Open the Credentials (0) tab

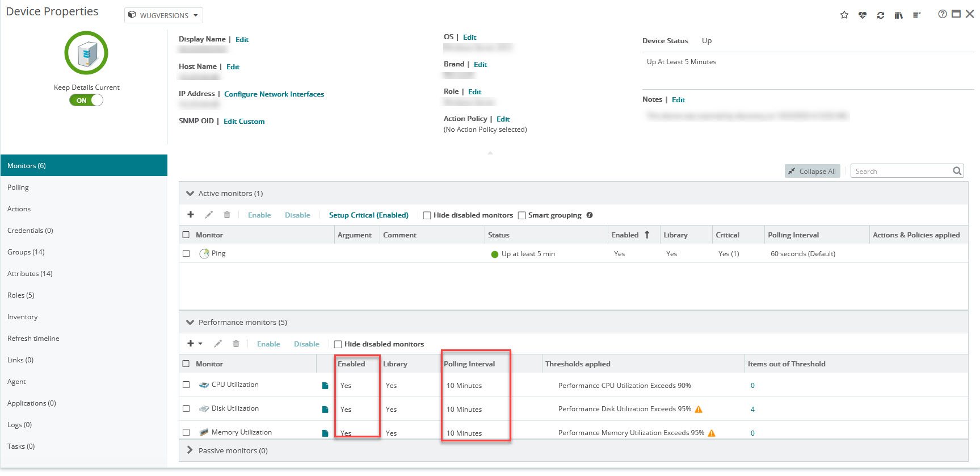pos(84,231)
